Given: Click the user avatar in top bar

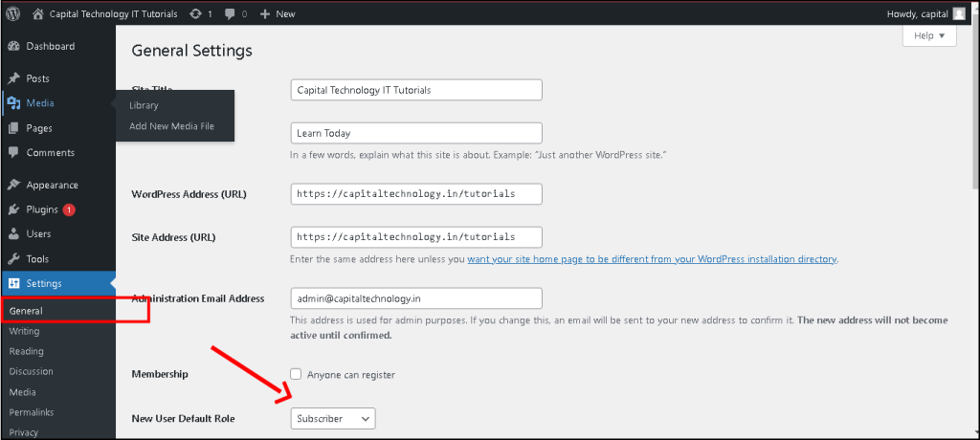Looking at the screenshot, I should 958,14.
